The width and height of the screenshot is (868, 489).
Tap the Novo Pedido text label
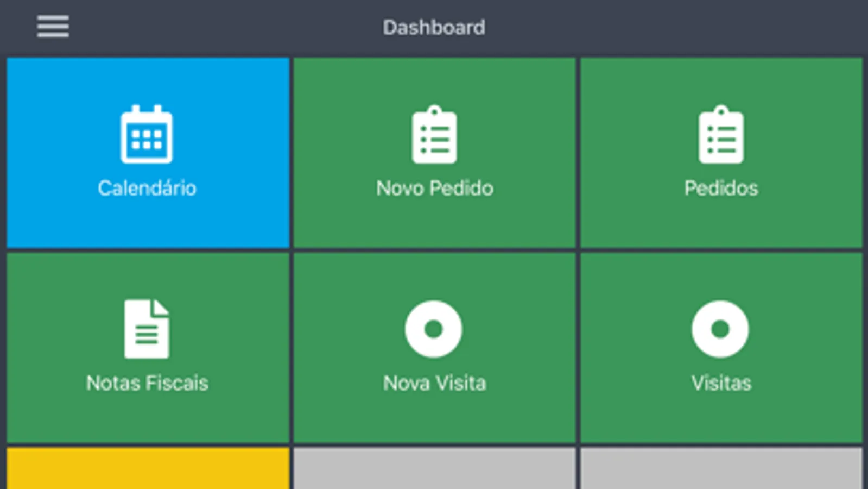[x=435, y=188]
